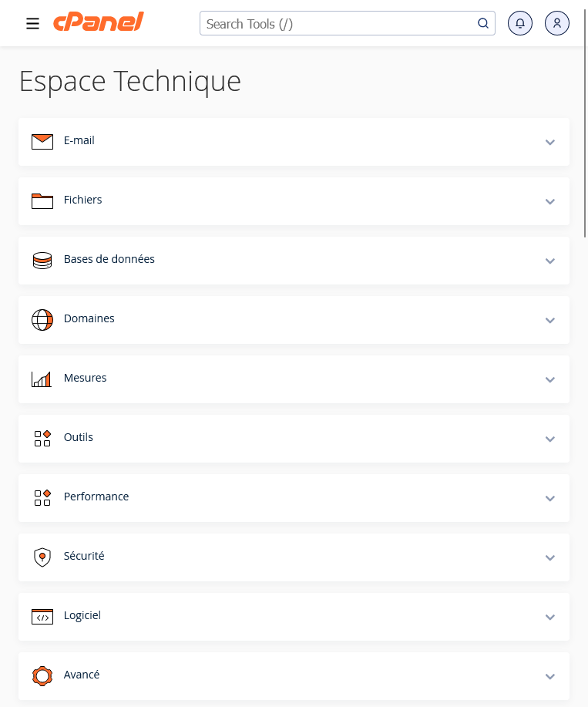The height and width of the screenshot is (707, 588).
Task: Open the user account menu
Action: (x=557, y=24)
